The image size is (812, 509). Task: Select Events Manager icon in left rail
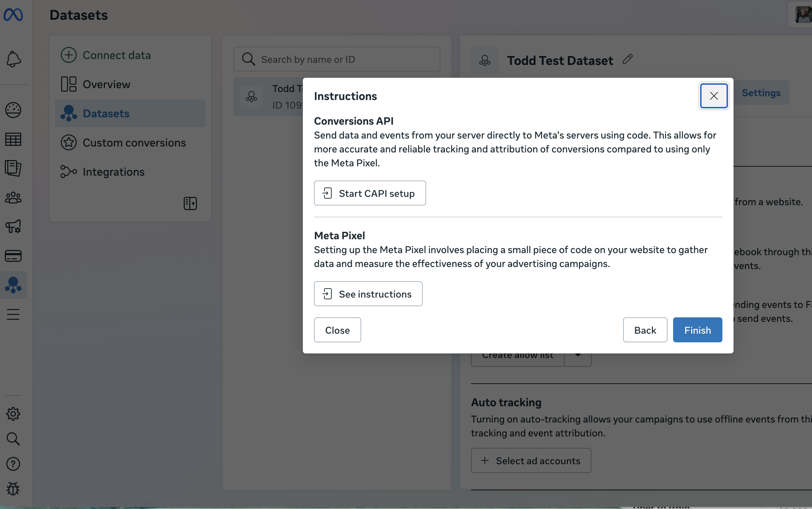[x=13, y=285]
